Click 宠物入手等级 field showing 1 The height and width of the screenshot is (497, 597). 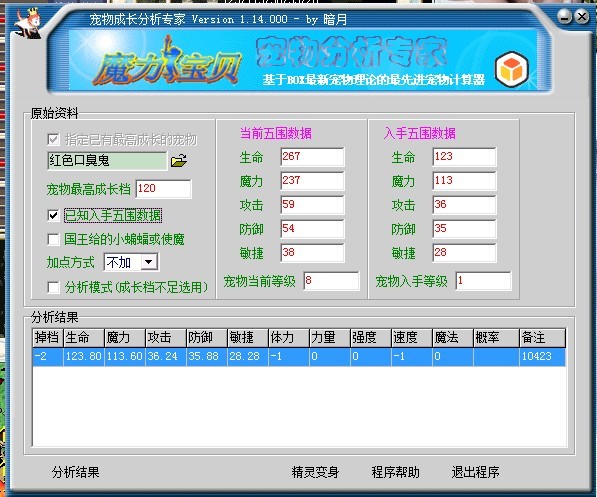tap(483, 281)
